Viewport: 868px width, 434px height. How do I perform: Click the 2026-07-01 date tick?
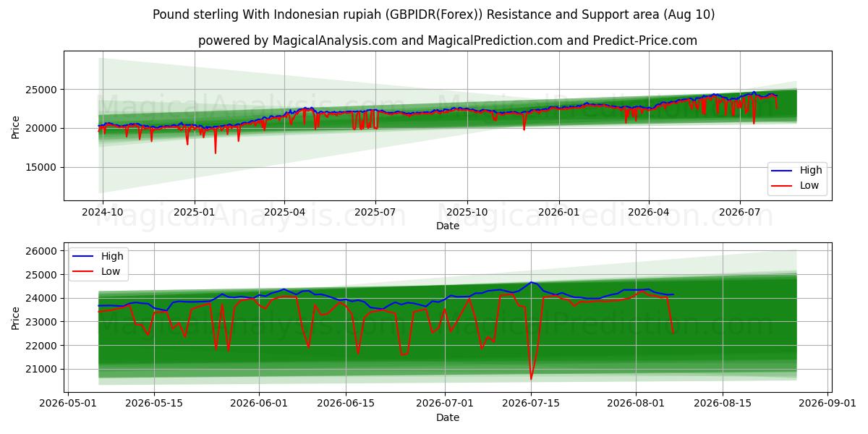point(446,403)
